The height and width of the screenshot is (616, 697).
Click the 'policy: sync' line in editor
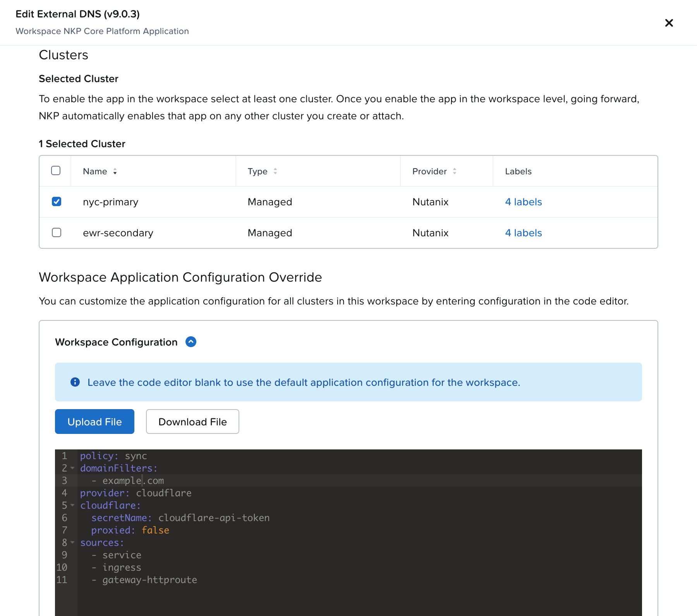pyautogui.click(x=113, y=456)
